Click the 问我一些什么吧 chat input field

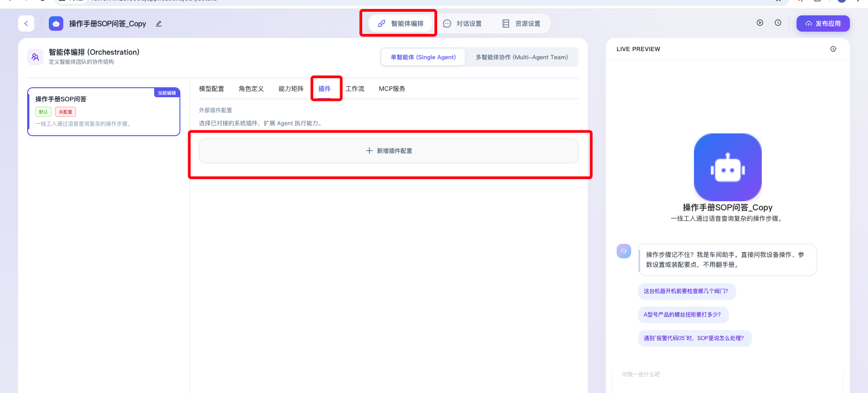tap(723, 374)
